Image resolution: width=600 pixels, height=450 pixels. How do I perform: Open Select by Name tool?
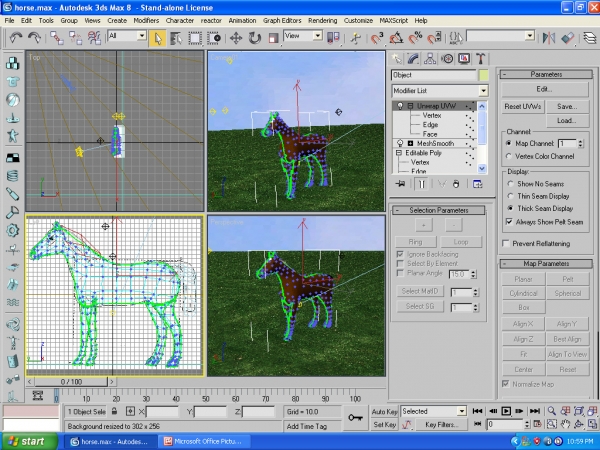(x=176, y=38)
